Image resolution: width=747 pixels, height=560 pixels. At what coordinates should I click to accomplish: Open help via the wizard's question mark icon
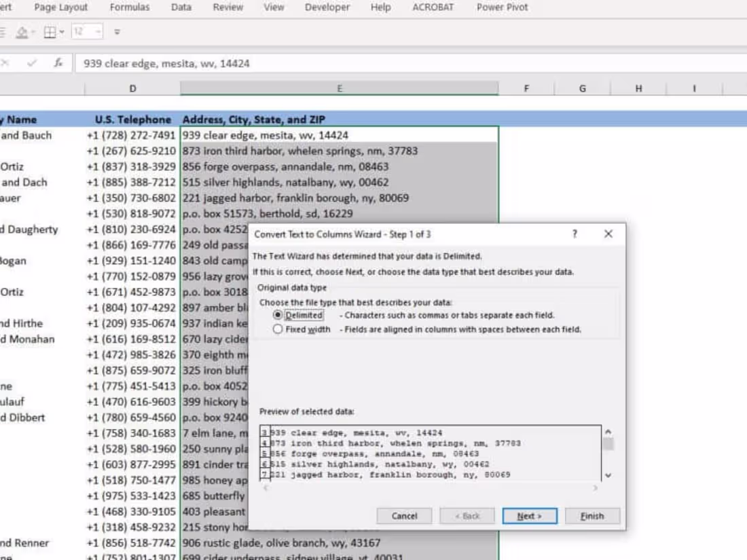(574, 234)
